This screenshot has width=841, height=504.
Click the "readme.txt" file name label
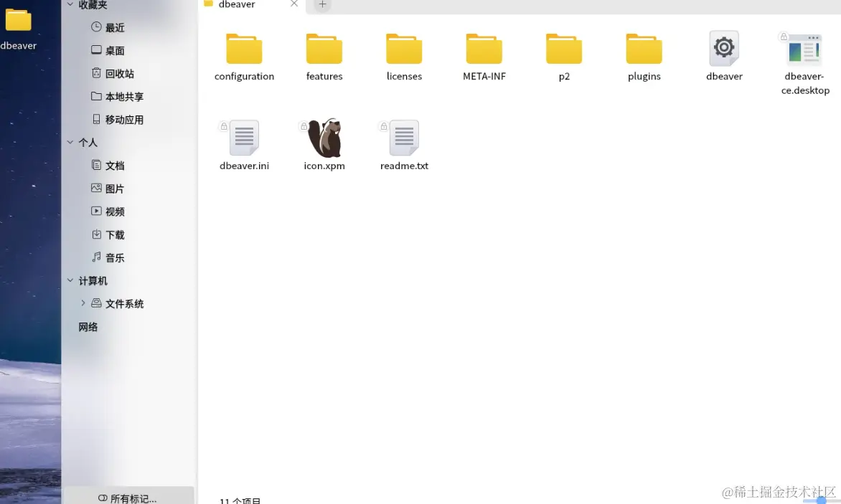(x=405, y=166)
